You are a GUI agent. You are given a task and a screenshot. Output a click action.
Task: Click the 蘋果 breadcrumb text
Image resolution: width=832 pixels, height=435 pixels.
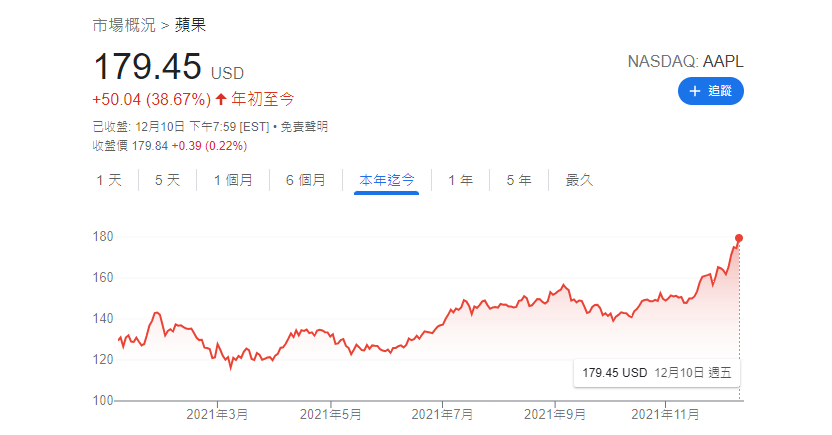pyautogui.click(x=190, y=25)
